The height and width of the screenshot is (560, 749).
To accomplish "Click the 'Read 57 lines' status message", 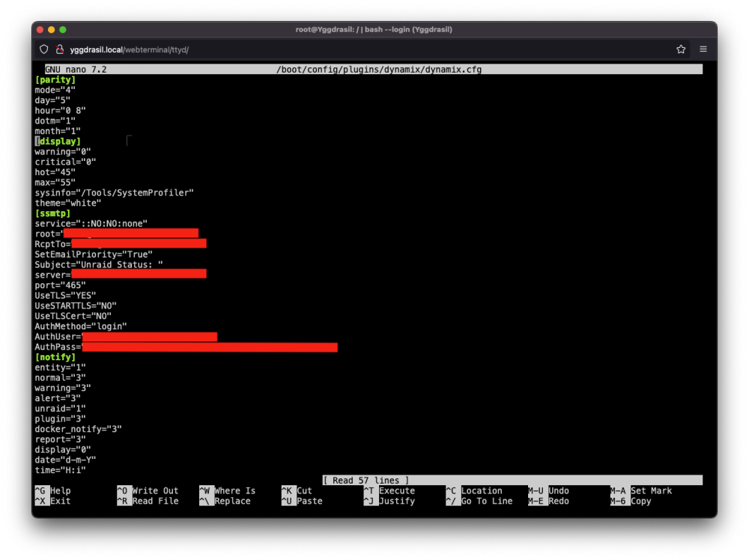I will point(366,481).
